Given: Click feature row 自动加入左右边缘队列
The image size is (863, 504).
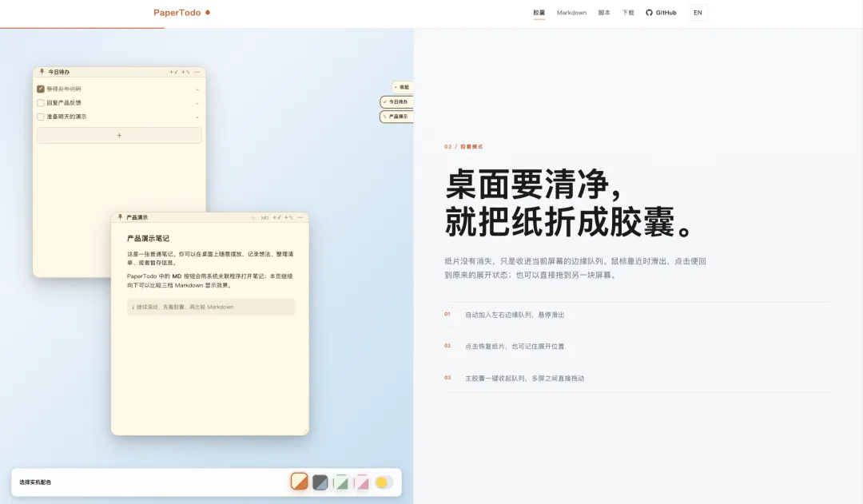Looking at the screenshot, I should coord(638,315).
